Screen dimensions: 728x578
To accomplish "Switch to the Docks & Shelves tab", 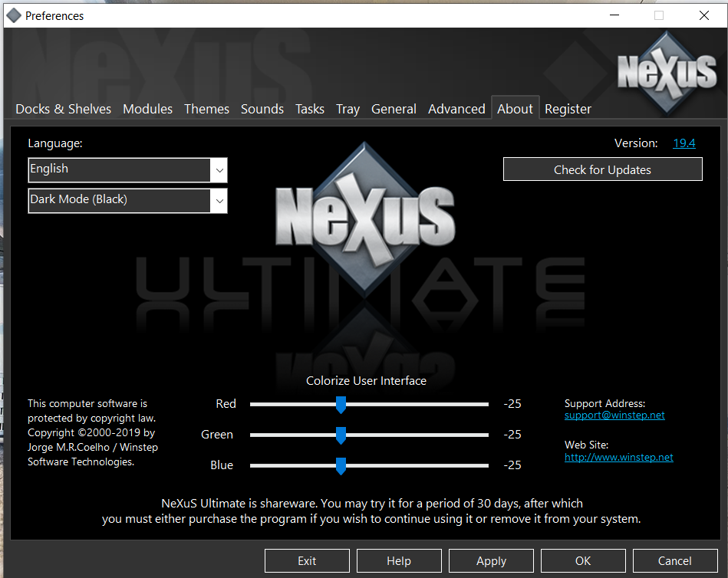I will pos(63,109).
